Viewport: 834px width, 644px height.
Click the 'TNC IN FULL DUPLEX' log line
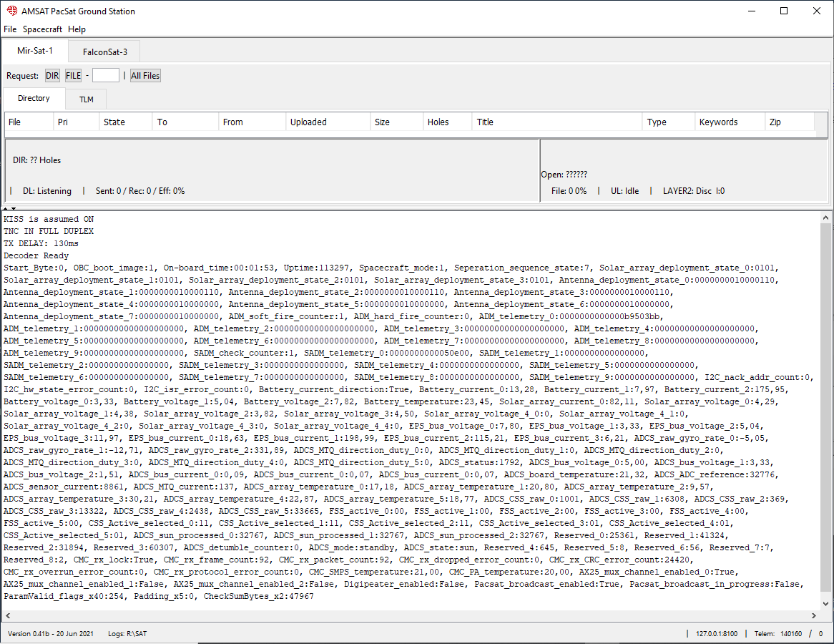click(x=49, y=232)
